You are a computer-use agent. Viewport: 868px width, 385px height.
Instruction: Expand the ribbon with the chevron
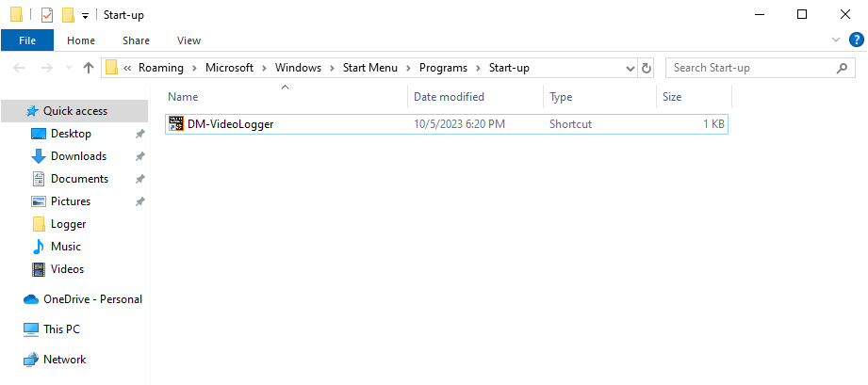point(835,40)
